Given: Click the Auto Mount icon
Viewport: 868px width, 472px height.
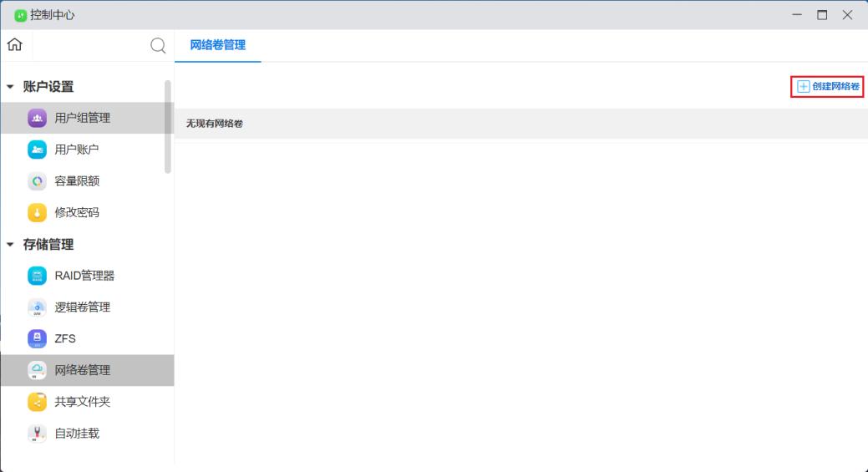Looking at the screenshot, I should (38, 434).
